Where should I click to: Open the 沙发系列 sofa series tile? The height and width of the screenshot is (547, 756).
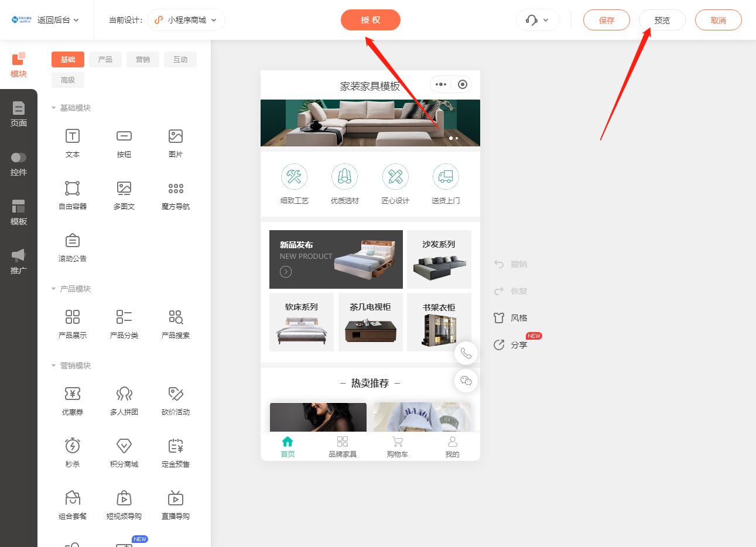point(439,259)
